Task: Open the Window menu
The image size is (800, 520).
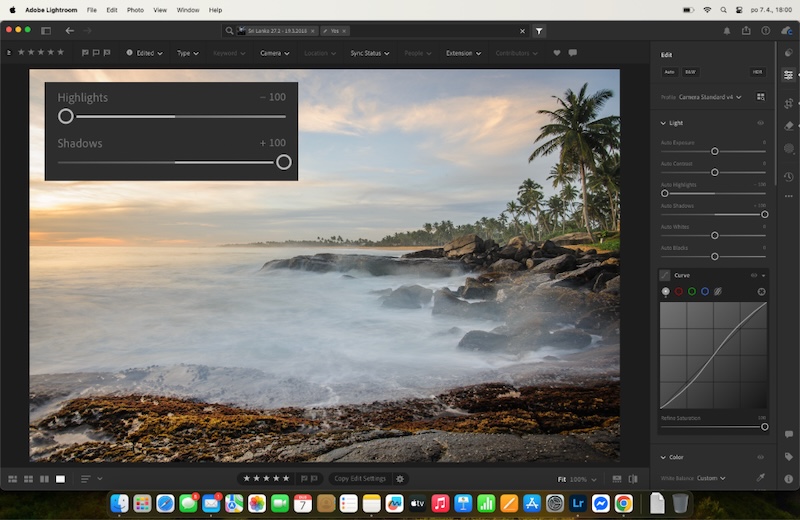Action: coord(188,10)
